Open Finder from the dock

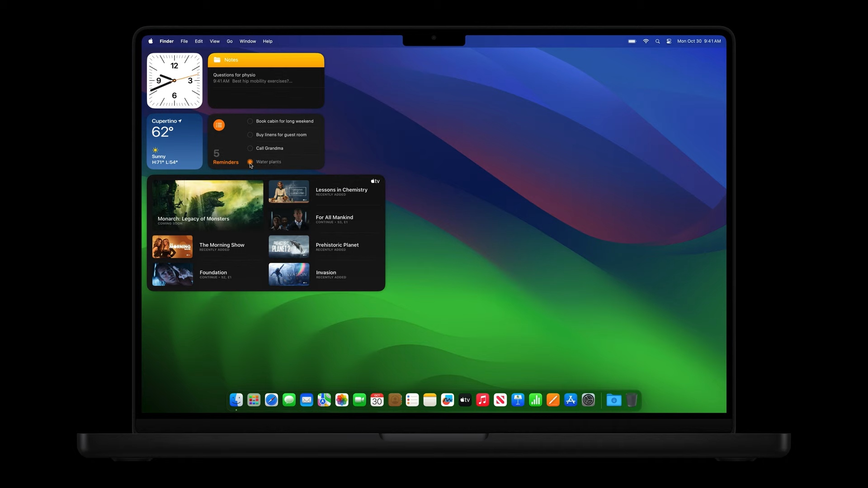point(236,400)
